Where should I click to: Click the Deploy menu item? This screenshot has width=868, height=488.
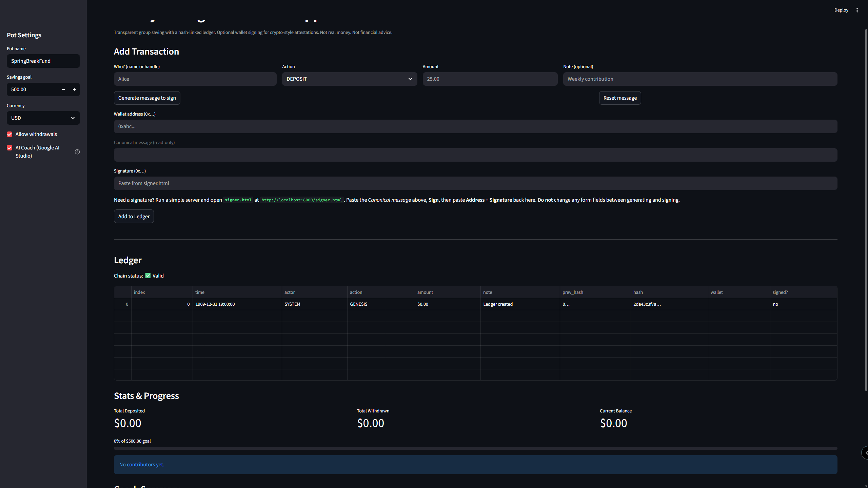pos(841,10)
